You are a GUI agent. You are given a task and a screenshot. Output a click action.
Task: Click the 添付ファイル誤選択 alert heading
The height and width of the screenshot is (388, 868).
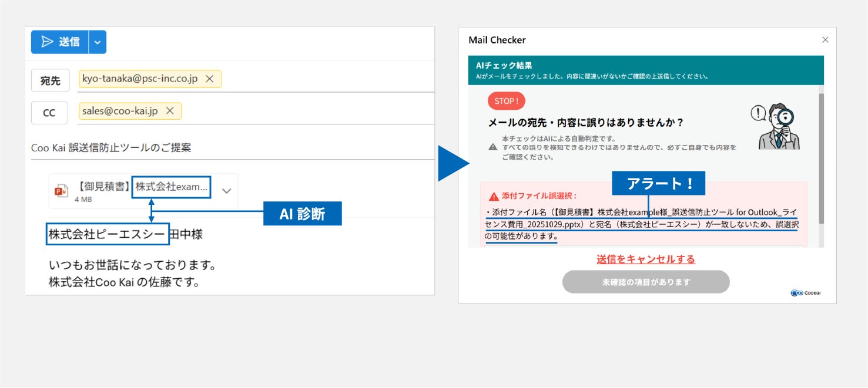coord(540,195)
